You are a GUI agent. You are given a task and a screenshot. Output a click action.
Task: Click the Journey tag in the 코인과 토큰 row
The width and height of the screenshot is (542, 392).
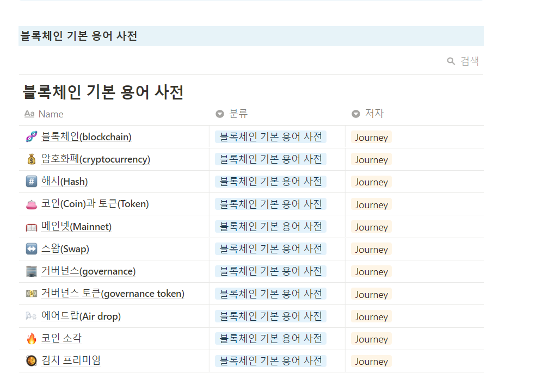(x=371, y=204)
